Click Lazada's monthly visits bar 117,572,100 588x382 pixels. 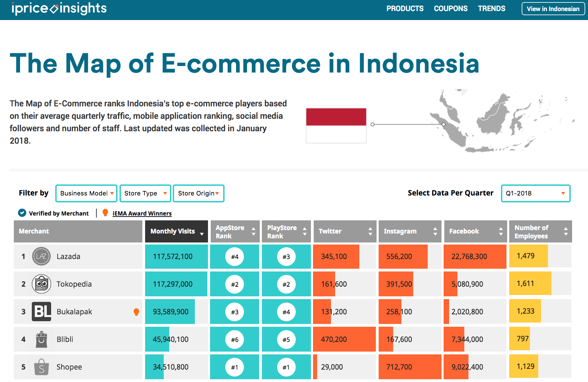tap(177, 257)
